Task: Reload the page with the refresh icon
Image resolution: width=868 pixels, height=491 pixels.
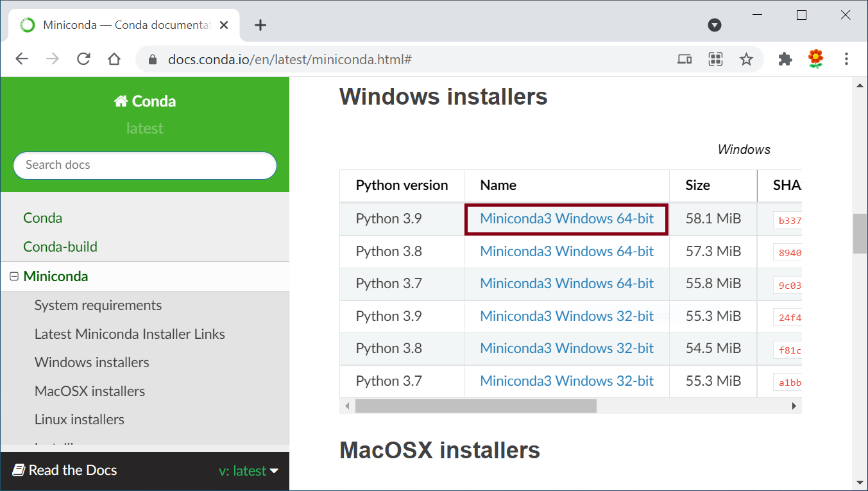Action: pos(83,59)
